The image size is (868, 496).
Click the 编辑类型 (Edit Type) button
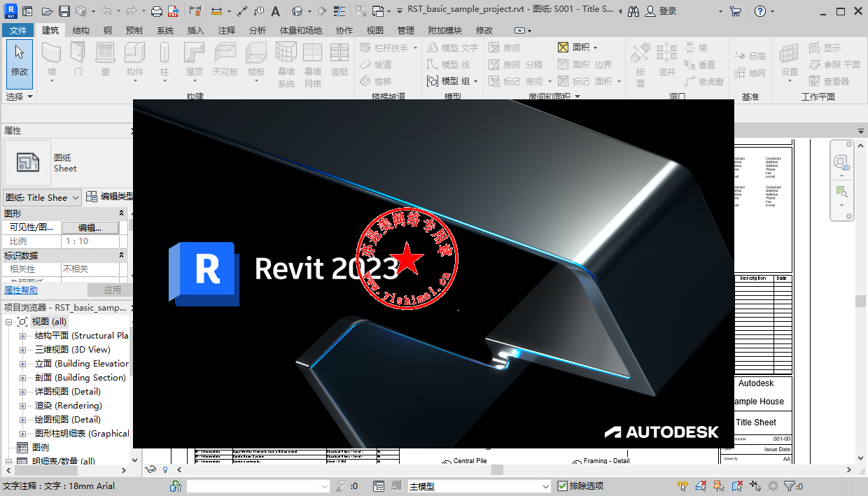coord(109,197)
